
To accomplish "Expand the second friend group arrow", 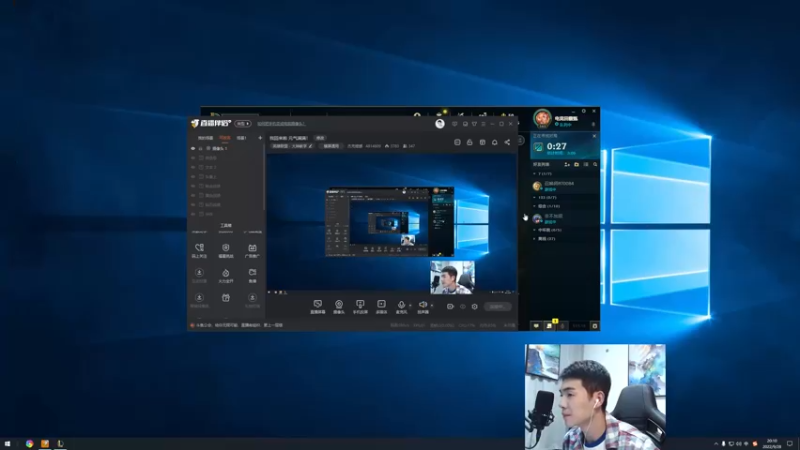I will [534, 197].
